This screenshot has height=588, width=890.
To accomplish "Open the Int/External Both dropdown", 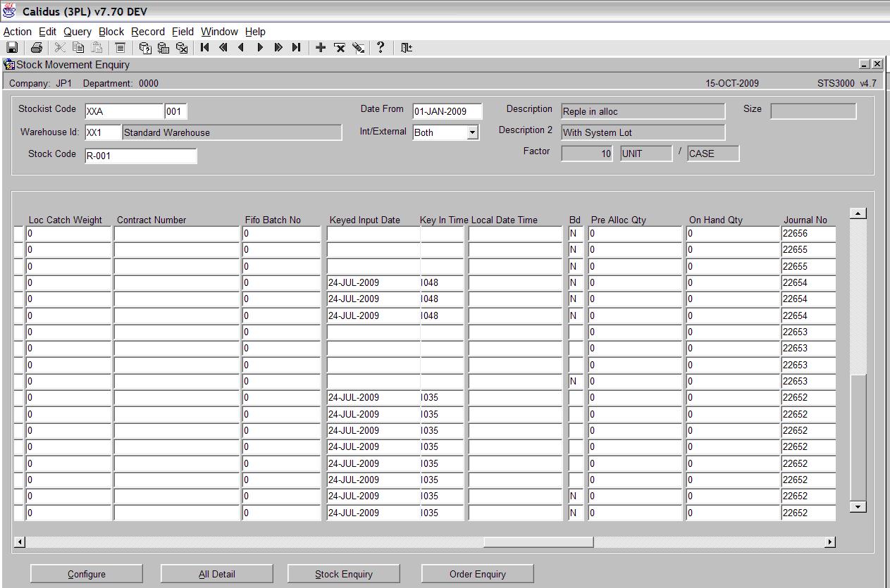I will 472,132.
